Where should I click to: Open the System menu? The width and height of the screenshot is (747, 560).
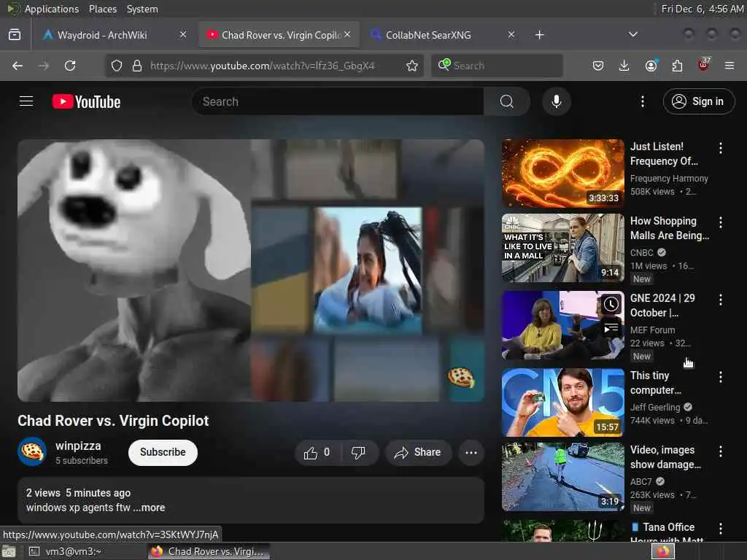coord(142,9)
